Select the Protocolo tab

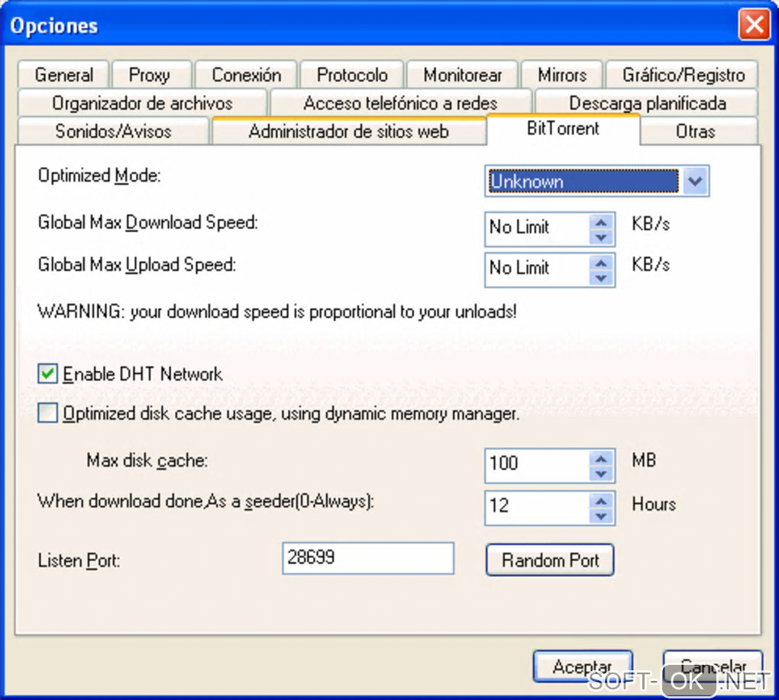click(x=352, y=75)
